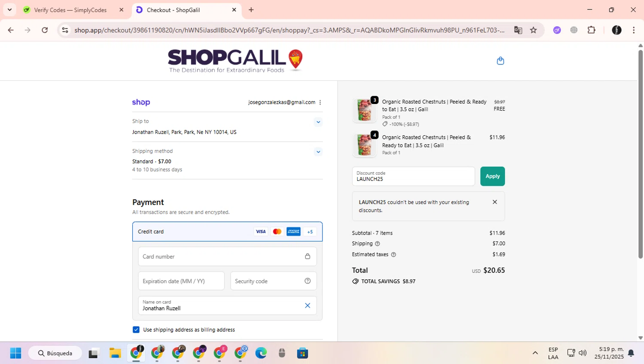The width and height of the screenshot is (644, 364).
Task: Open Microsoft Edge from taskbar
Action: [261, 353]
